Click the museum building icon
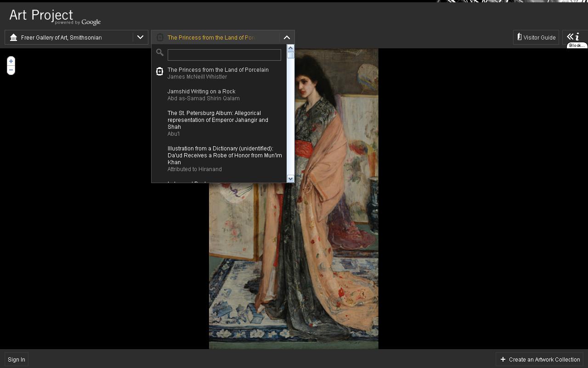This screenshot has height=368, width=588. pyautogui.click(x=13, y=37)
